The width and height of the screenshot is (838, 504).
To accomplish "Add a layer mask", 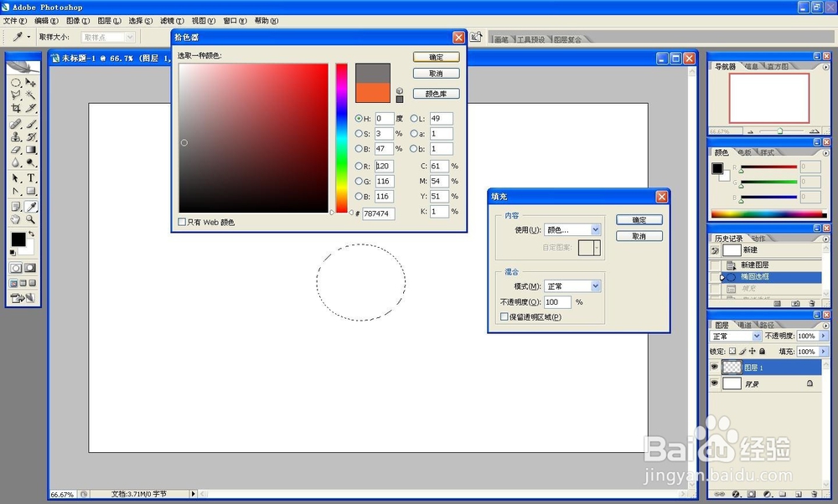I will tap(752, 494).
